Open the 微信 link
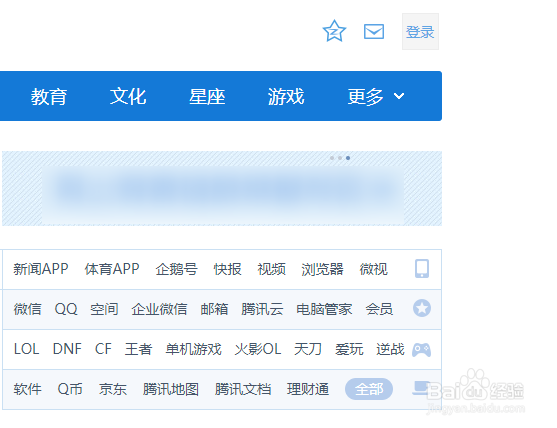Image resolution: width=557 pixels, height=428 pixels. [27, 309]
